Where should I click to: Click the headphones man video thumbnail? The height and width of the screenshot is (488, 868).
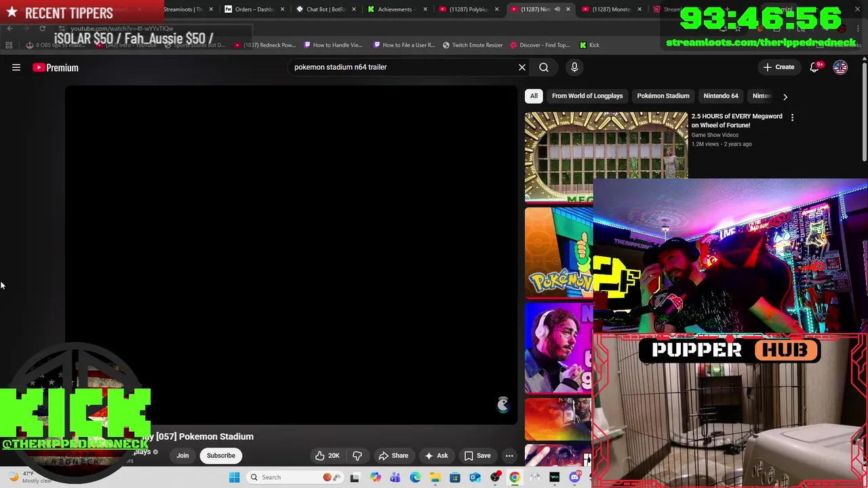[x=559, y=347]
